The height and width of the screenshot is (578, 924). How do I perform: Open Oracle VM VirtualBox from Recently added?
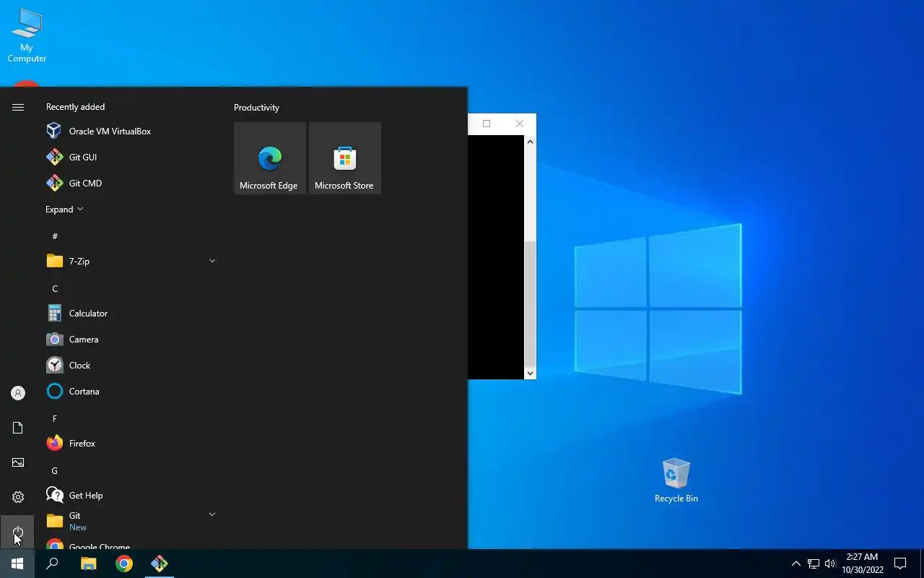(x=130, y=131)
